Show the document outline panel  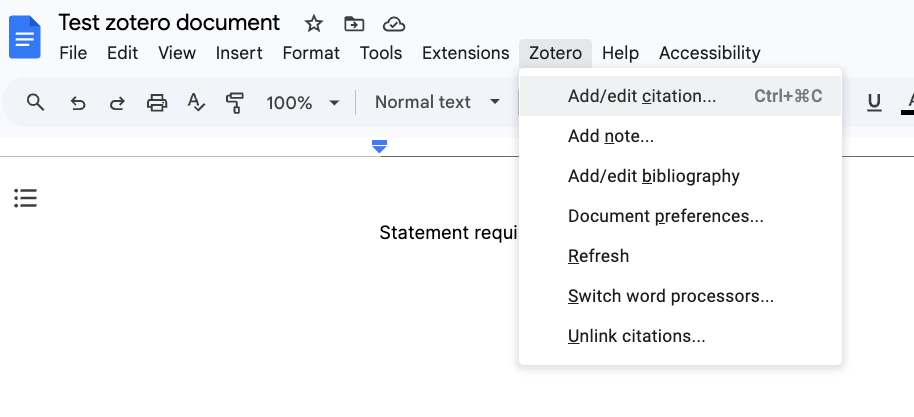pos(26,198)
